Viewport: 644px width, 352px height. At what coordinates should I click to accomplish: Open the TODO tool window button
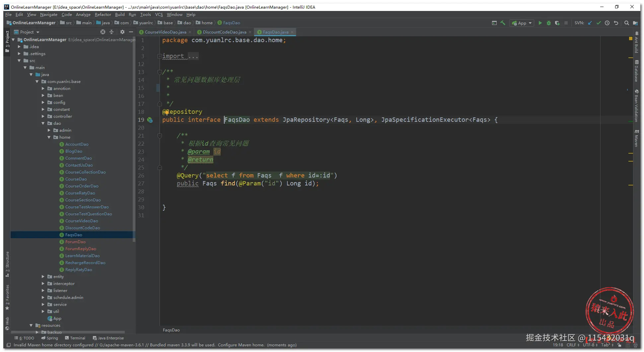(24, 338)
